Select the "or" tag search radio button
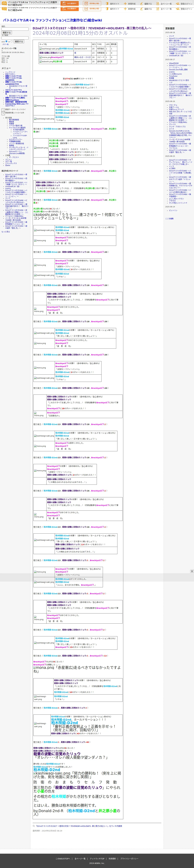This screenshot has height=868, width=194. click(x=12, y=42)
